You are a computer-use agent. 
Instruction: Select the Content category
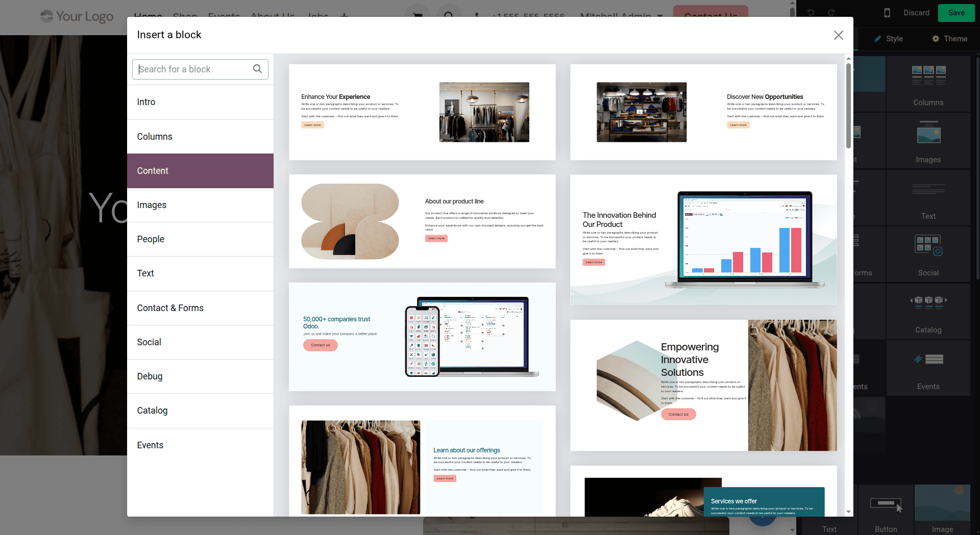200,171
